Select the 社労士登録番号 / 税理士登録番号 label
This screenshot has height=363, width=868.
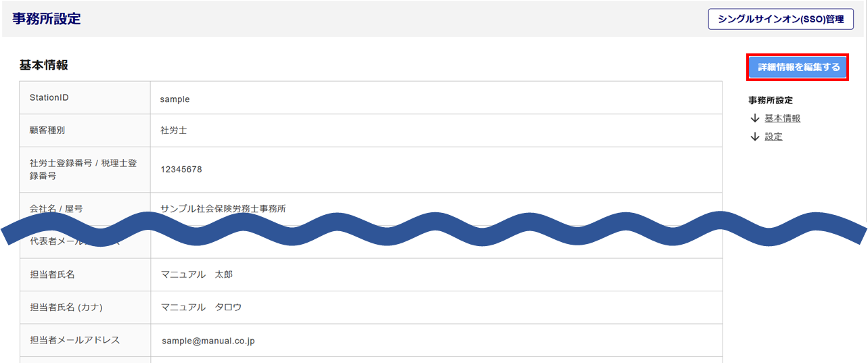pyautogui.click(x=83, y=169)
